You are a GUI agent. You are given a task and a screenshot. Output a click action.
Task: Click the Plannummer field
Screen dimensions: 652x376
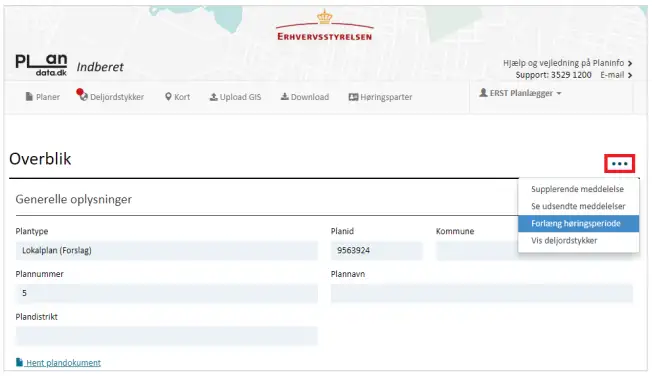pos(167,293)
